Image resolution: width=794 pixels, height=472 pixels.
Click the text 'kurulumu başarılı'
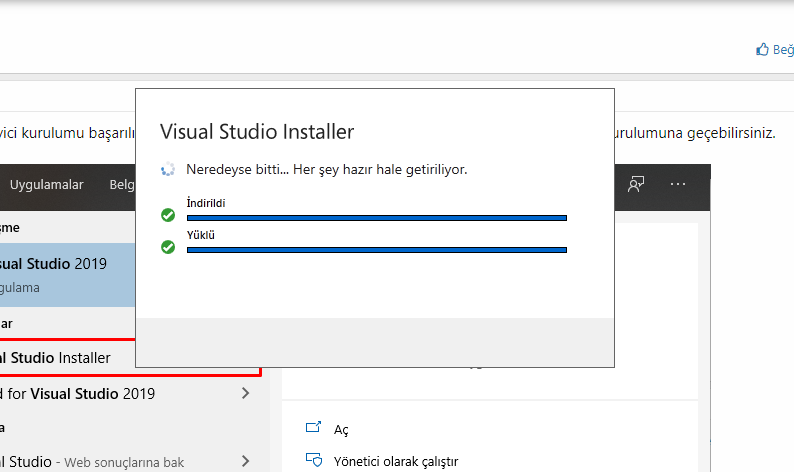tap(78, 133)
